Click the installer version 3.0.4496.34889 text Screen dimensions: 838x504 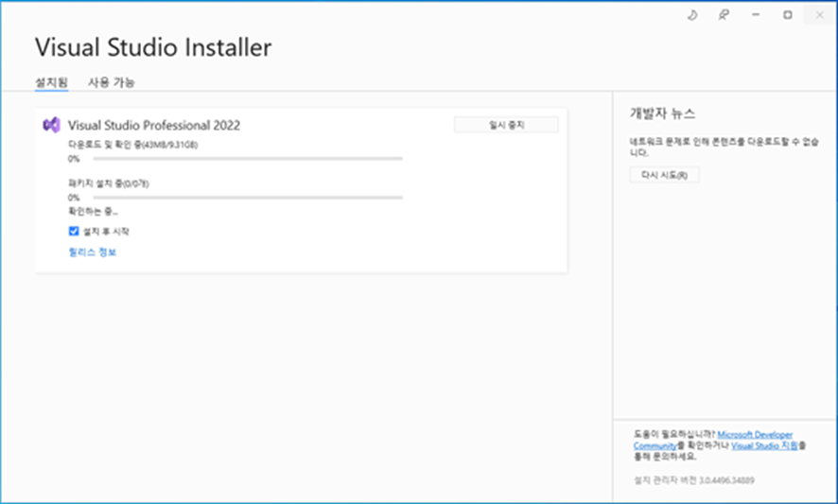coord(693,480)
